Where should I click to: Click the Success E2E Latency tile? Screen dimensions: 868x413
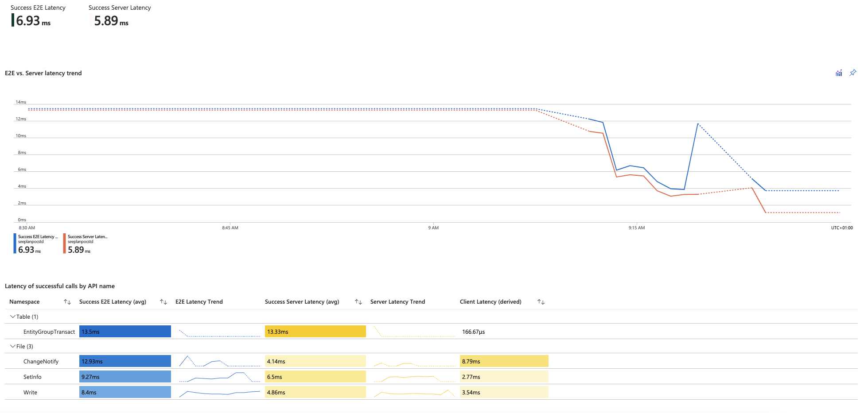[x=38, y=16]
